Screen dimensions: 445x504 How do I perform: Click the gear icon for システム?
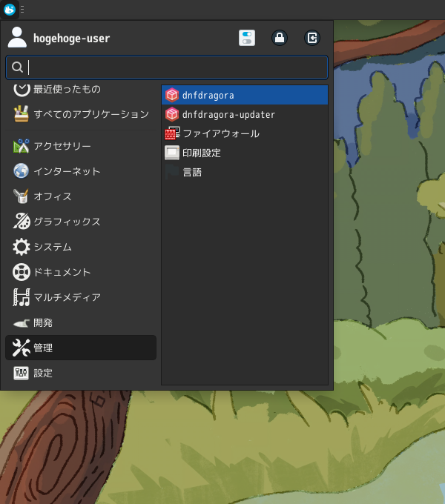[22, 247]
